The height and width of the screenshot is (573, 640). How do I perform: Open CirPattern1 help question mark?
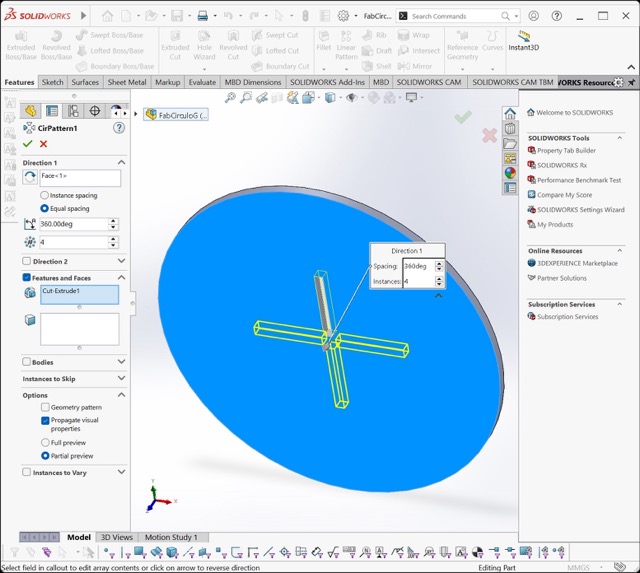(119, 128)
